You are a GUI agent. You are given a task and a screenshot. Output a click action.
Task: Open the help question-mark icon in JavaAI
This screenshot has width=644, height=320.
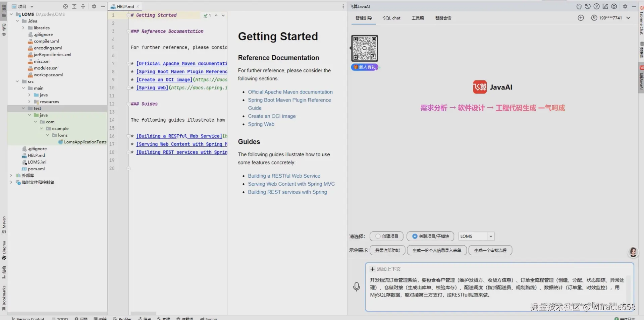pos(596,6)
